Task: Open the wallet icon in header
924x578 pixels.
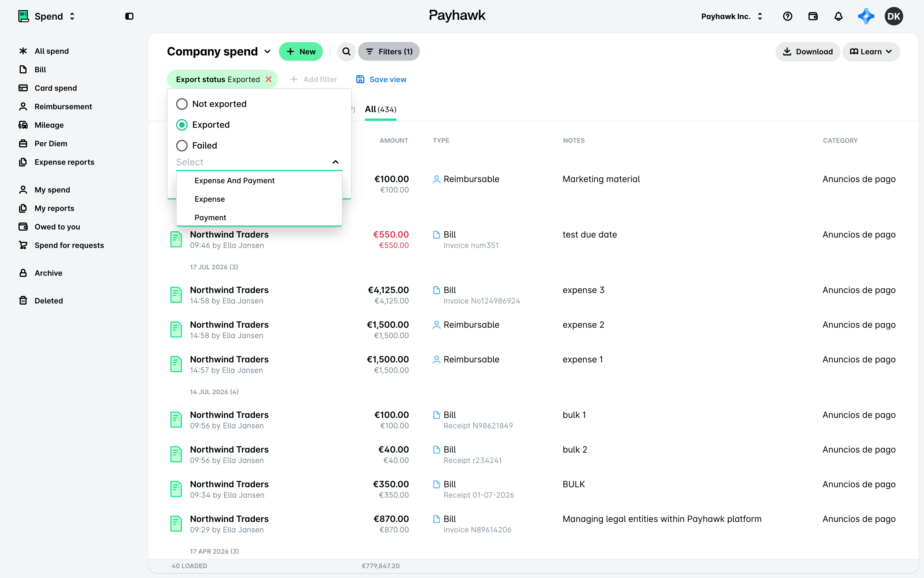Action: pyautogui.click(x=813, y=16)
